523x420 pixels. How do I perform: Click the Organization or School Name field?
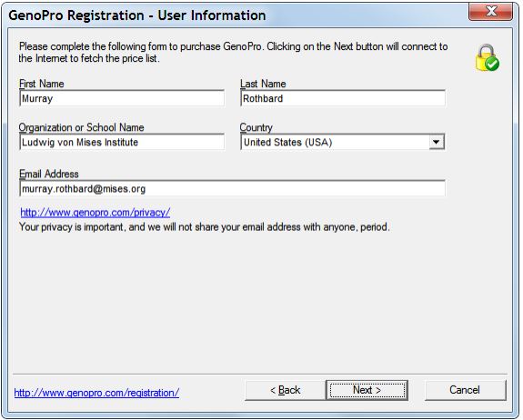(122, 142)
